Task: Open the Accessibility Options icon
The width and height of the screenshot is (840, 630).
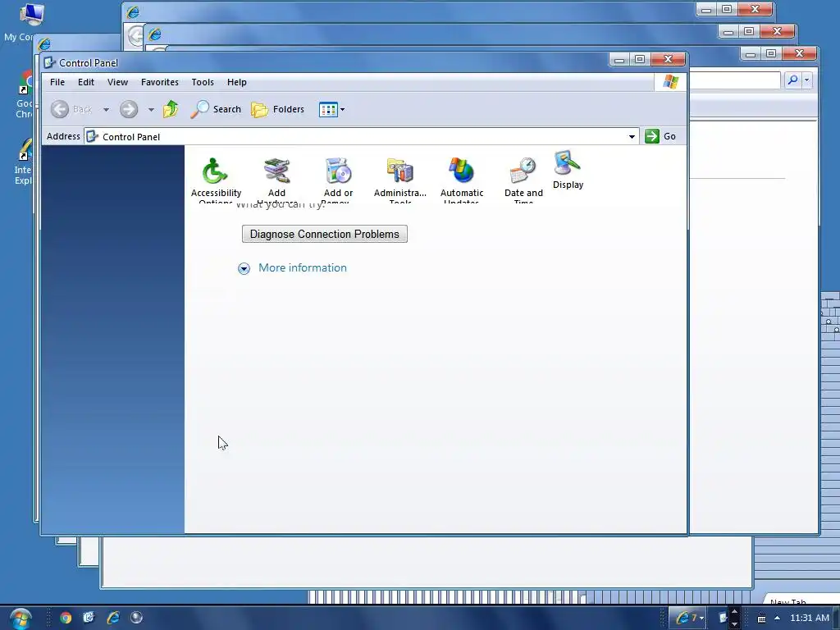Action: coord(216,180)
